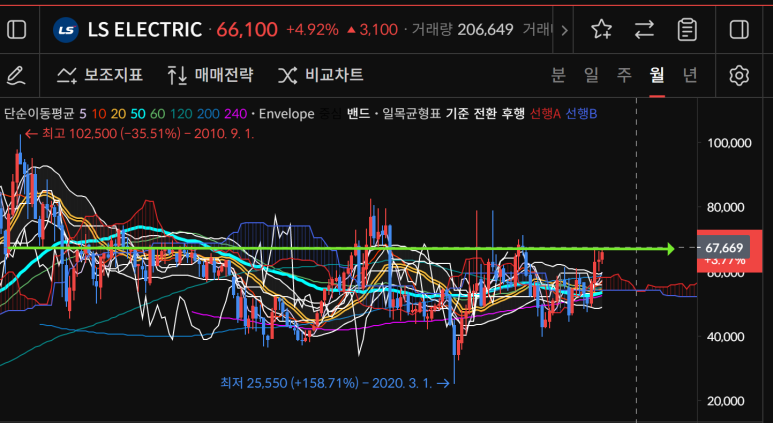Click the 최저 25,550 low marker

(335, 383)
